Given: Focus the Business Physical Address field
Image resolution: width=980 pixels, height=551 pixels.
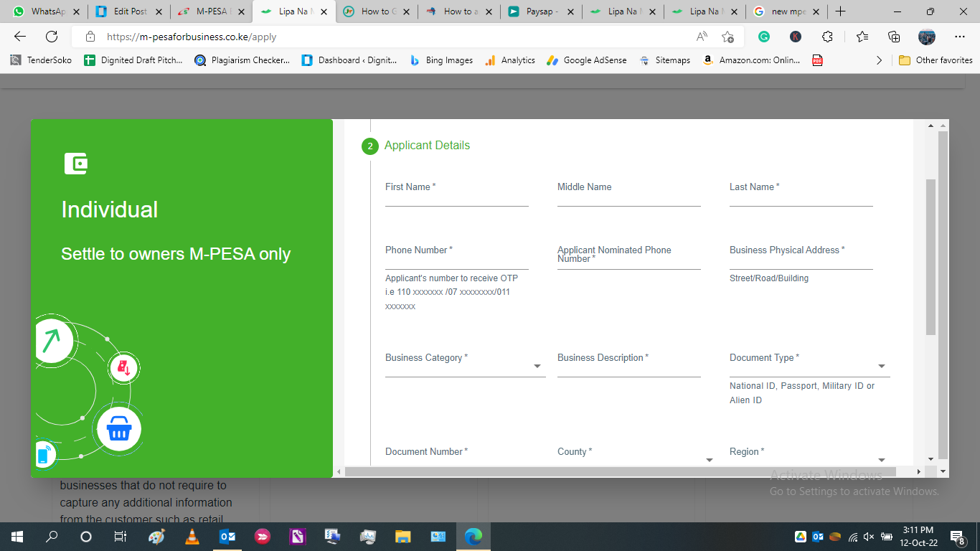Looking at the screenshot, I should pyautogui.click(x=801, y=256).
